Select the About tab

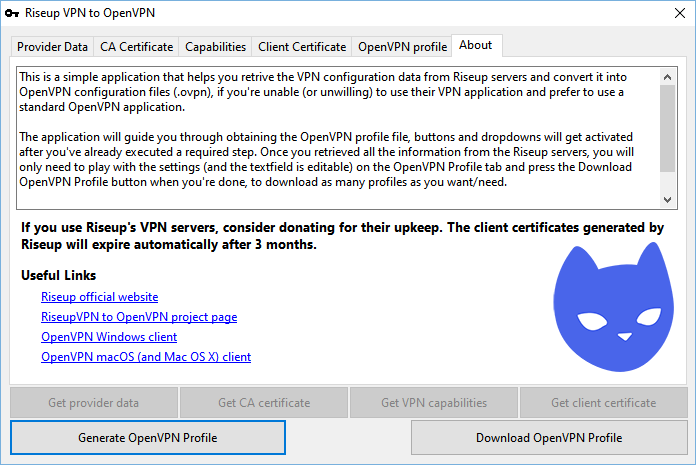tap(476, 46)
